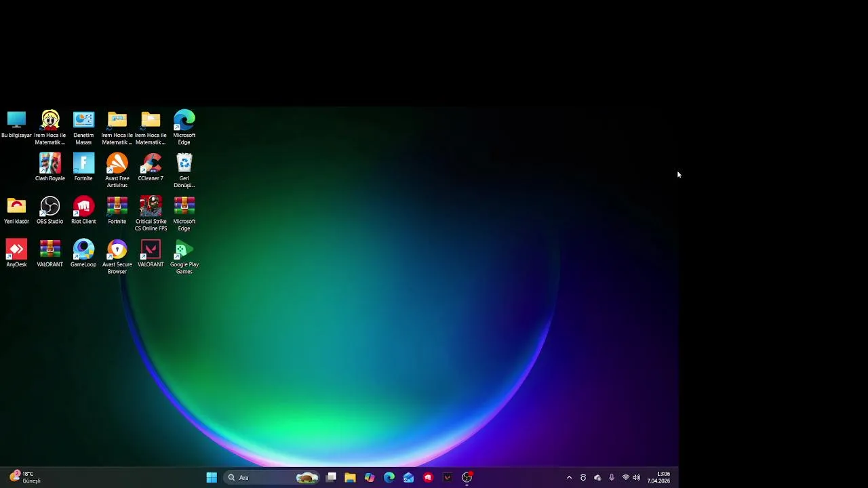The height and width of the screenshot is (488, 868).
Task: Launch GameLoop desktop shortcut
Action: [83, 253]
